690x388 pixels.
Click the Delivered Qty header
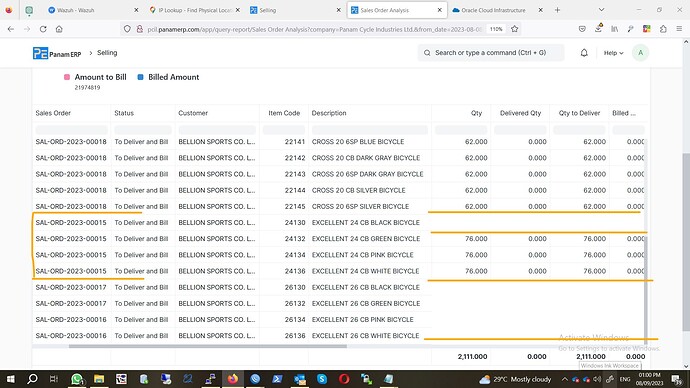point(520,113)
